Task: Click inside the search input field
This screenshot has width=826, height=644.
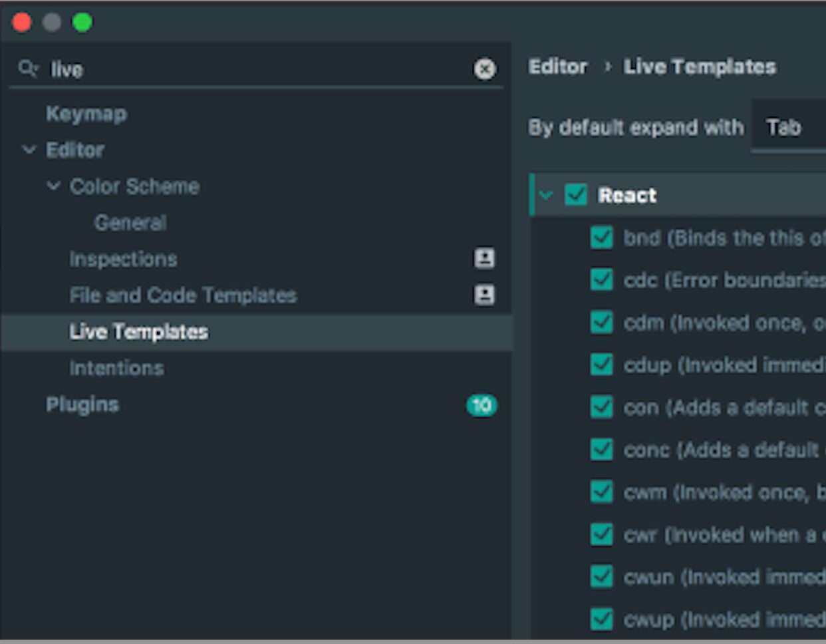Action: [200, 69]
